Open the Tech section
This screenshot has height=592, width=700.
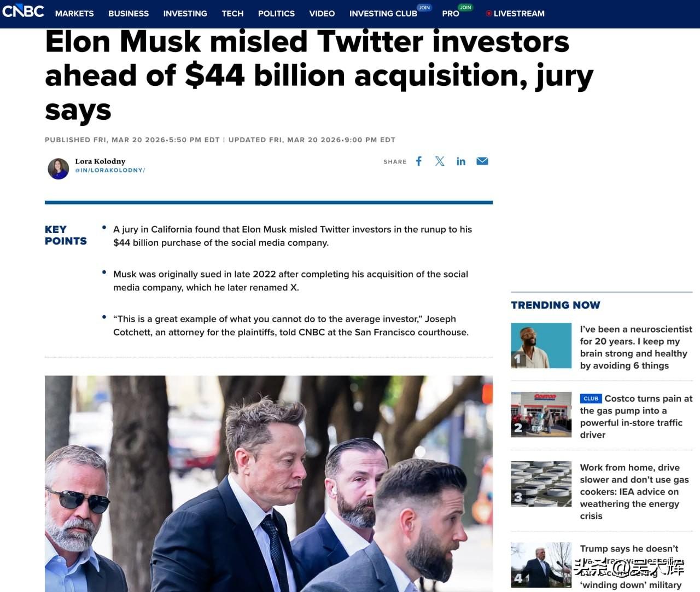232,14
